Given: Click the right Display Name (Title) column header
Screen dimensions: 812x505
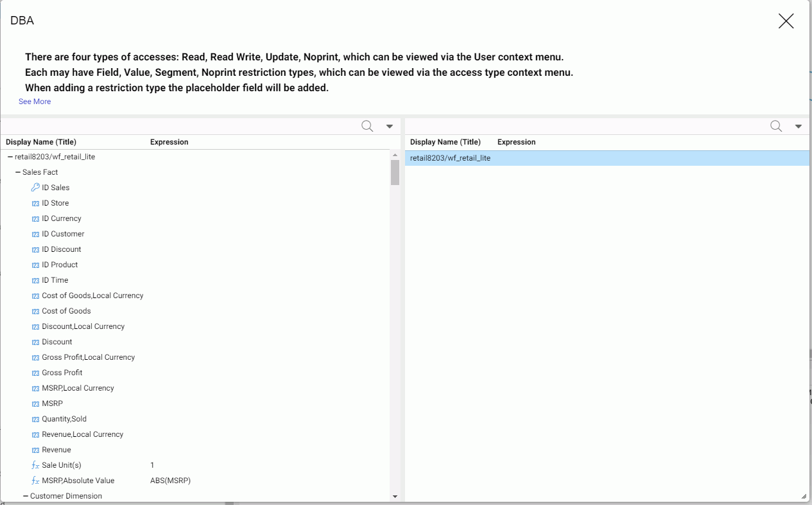Looking at the screenshot, I should click(445, 142).
